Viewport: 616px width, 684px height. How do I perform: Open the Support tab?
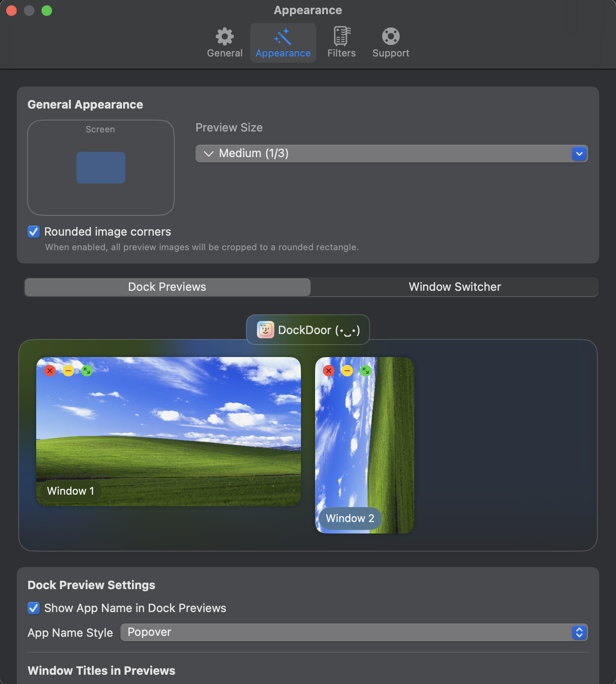(x=391, y=43)
